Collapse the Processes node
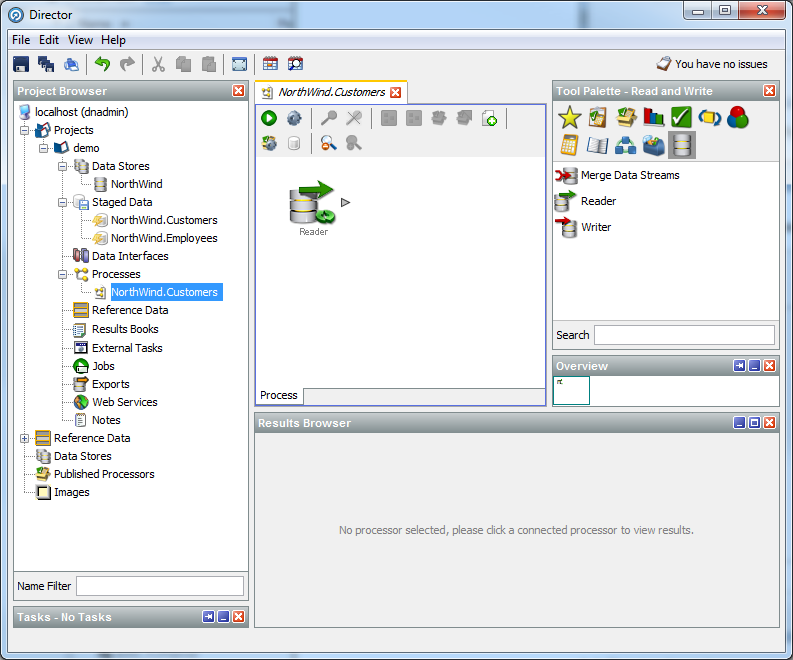 click(x=62, y=274)
